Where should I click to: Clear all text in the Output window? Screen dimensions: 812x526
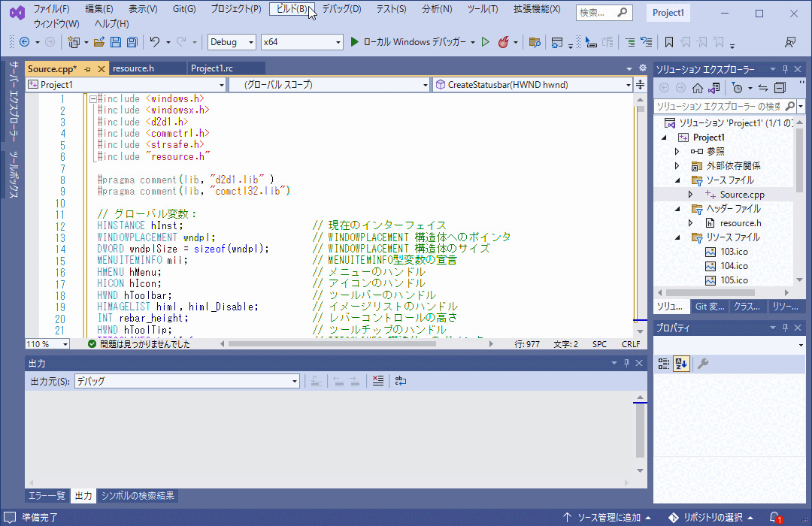378,381
